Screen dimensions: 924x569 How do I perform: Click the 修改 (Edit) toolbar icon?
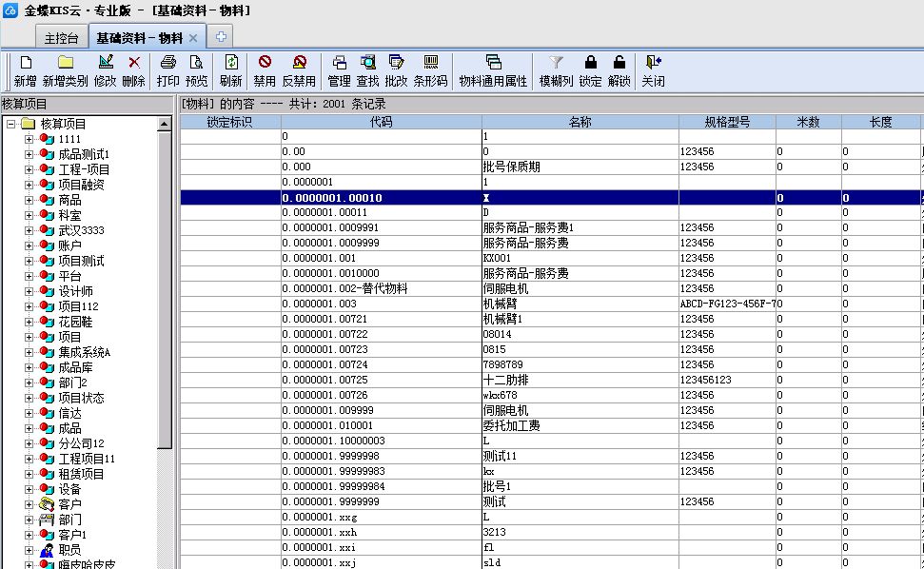[x=106, y=62]
